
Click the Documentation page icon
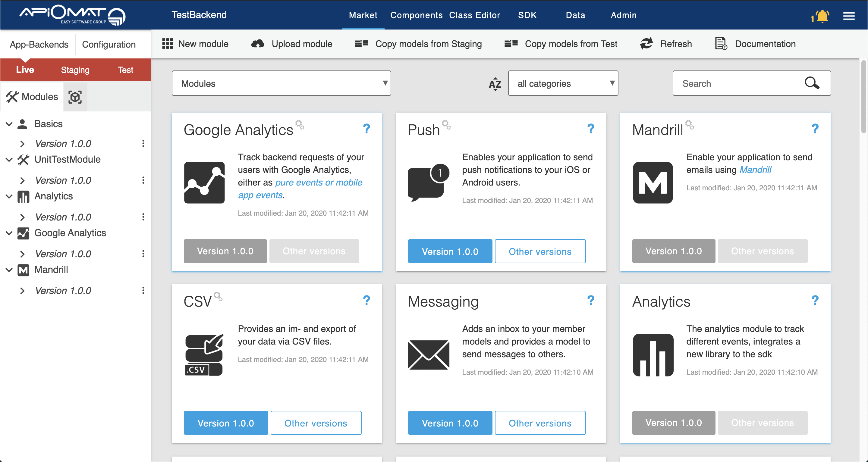tap(721, 44)
